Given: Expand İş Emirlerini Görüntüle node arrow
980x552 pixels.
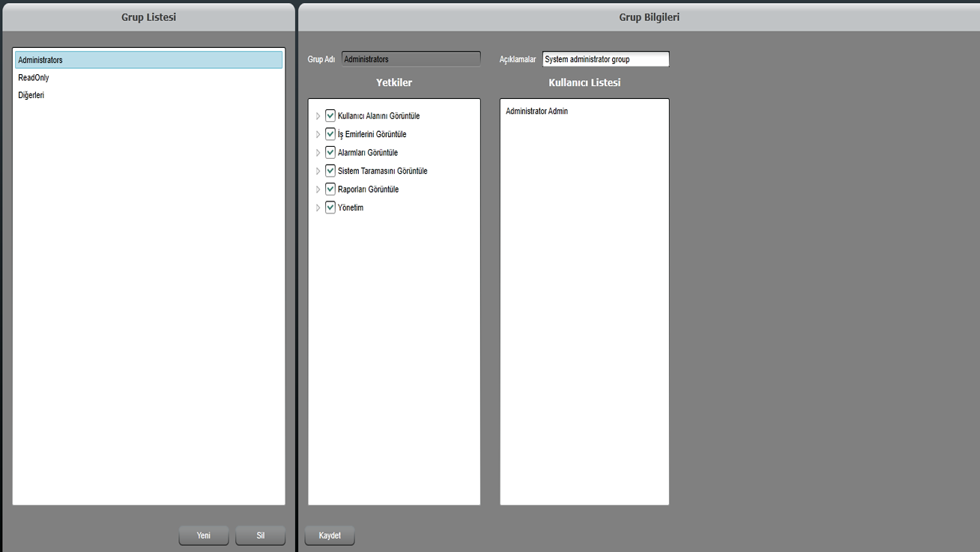Looking at the screenshot, I should click(x=318, y=135).
